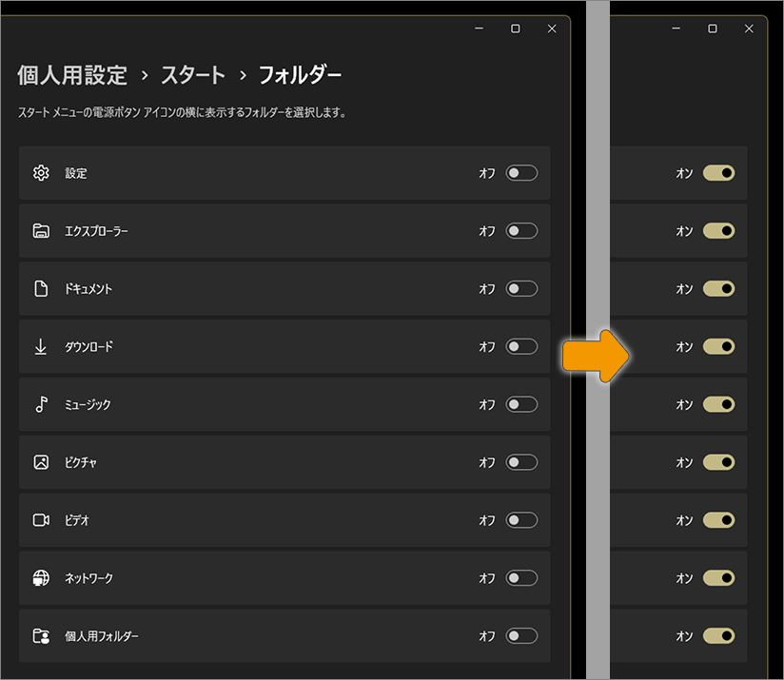Click the フォルダー breadcrumb title
Image resolution: width=784 pixels, height=680 pixels.
coord(300,75)
